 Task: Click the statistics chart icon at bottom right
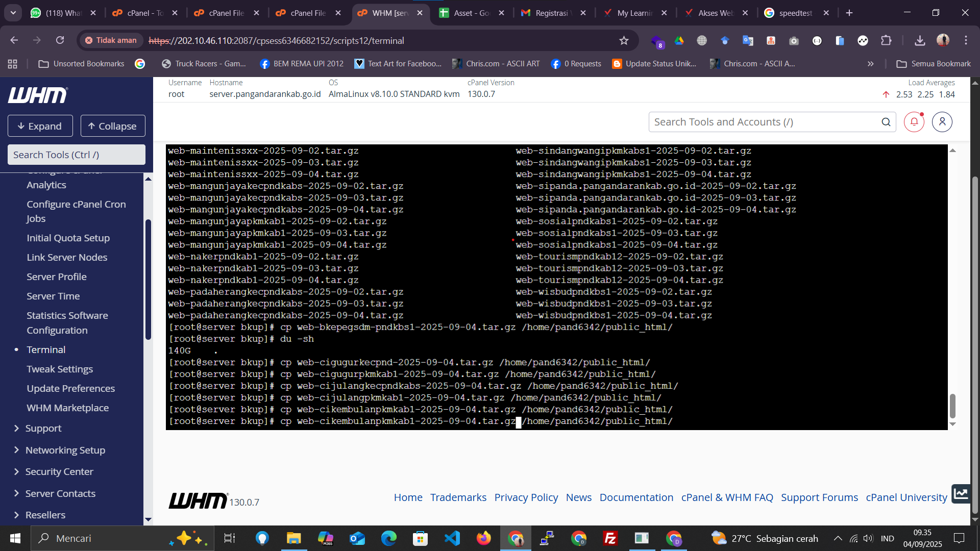(961, 493)
